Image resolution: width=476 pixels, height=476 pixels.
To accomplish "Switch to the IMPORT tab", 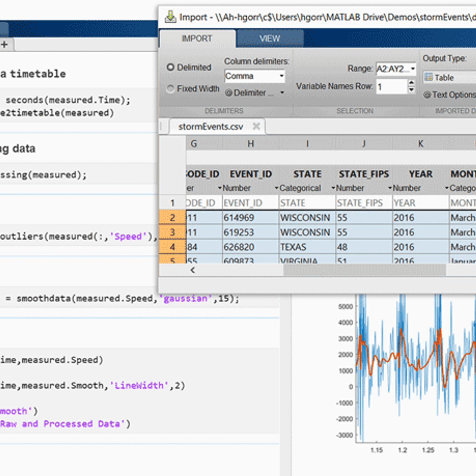I will click(x=197, y=39).
